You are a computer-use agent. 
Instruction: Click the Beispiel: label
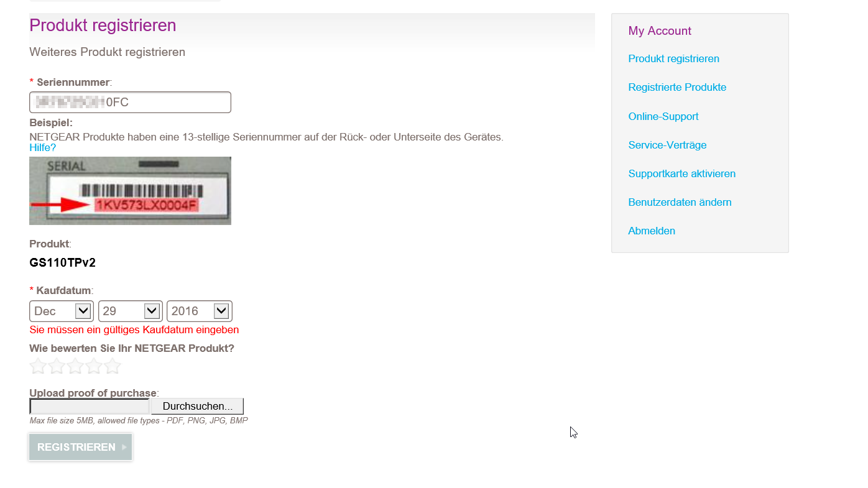tap(51, 122)
